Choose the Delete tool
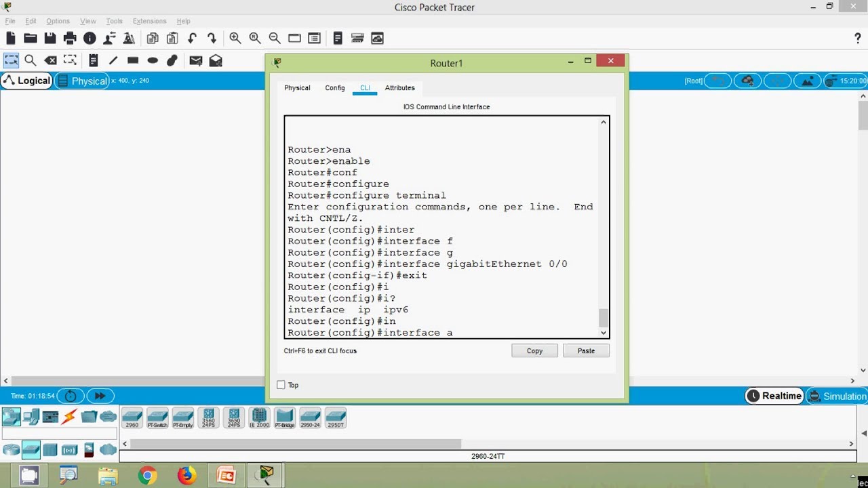The height and width of the screenshot is (488, 868). [50, 60]
